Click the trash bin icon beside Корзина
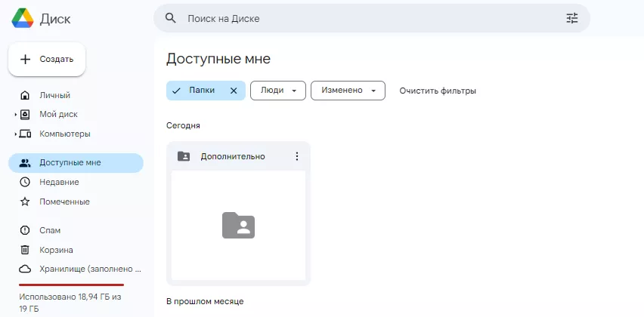 click(x=25, y=250)
